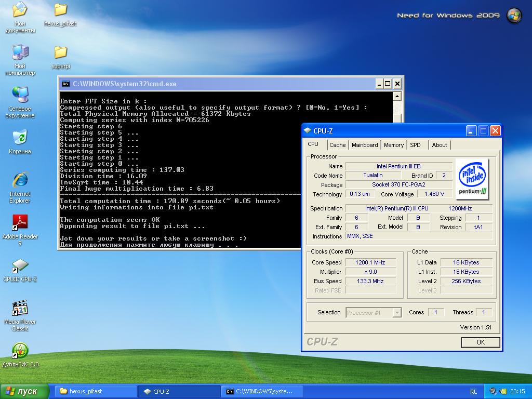The image size is (532, 399).
Task: Click the Cores value field
Action: (x=436, y=312)
